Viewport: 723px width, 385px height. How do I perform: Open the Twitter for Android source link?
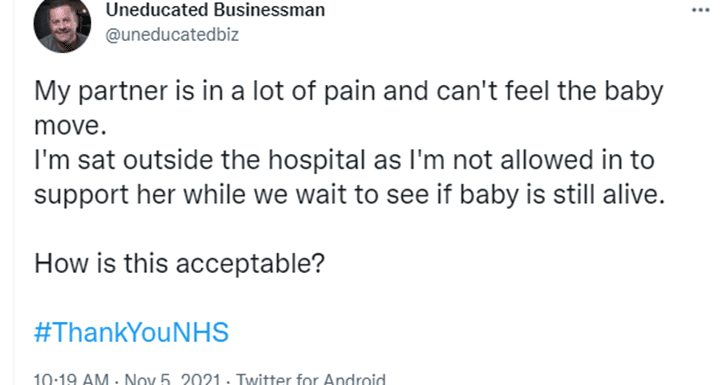click(311, 380)
